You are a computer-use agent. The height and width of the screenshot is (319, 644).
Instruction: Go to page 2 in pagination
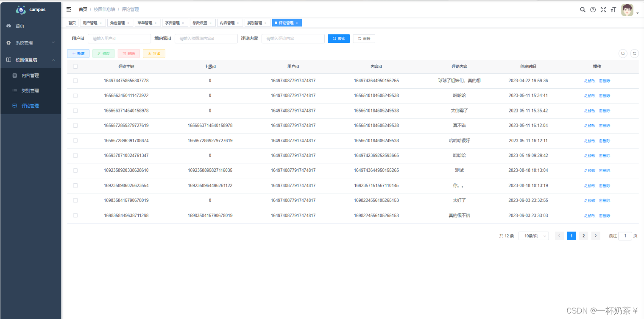pyautogui.click(x=583, y=236)
